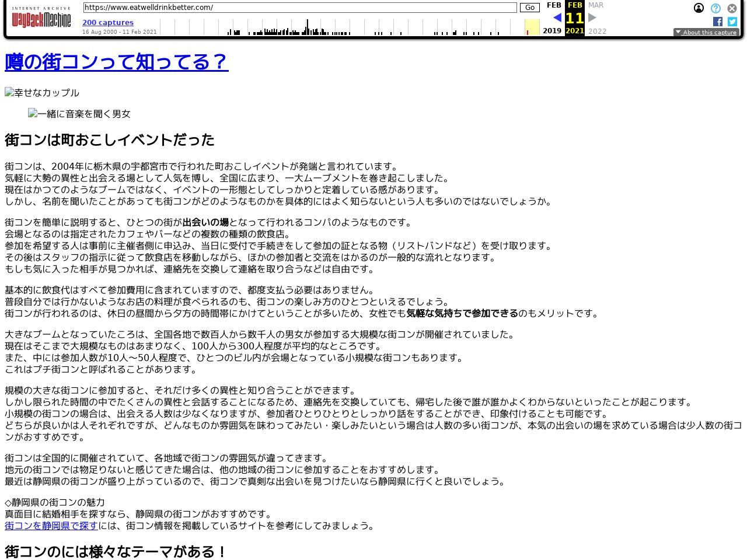Click the tallest bar in capture sparkline
The image size is (747, 560).
pos(308,27)
